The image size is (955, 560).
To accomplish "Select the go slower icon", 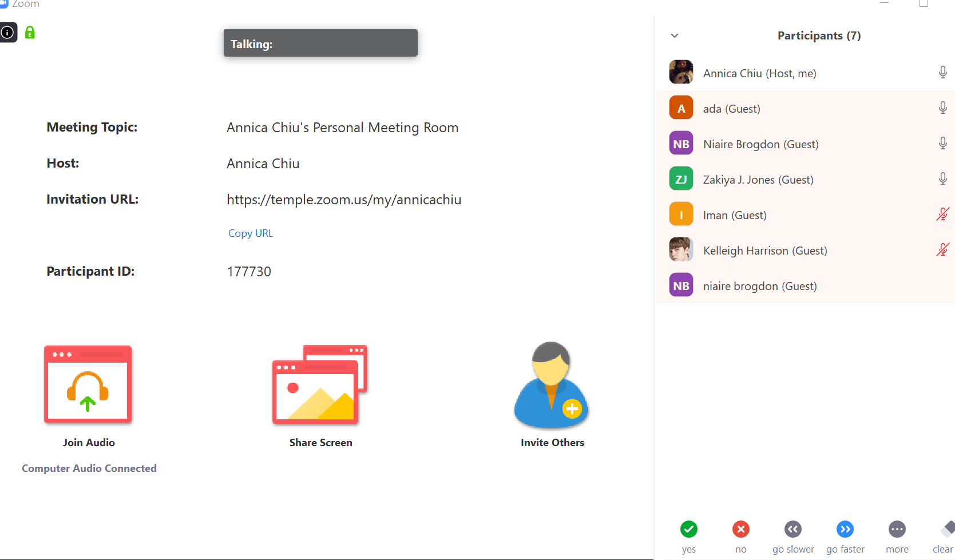I will click(x=792, y=529).
